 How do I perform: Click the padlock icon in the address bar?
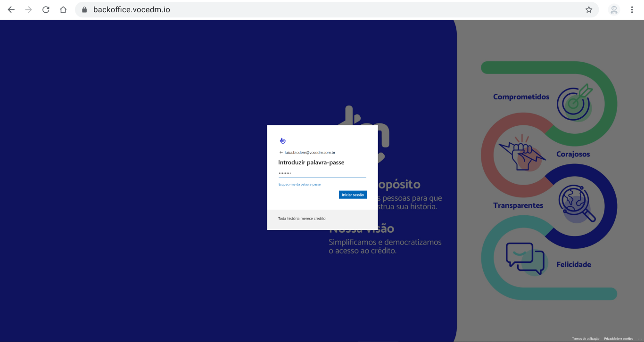point(84,9)
